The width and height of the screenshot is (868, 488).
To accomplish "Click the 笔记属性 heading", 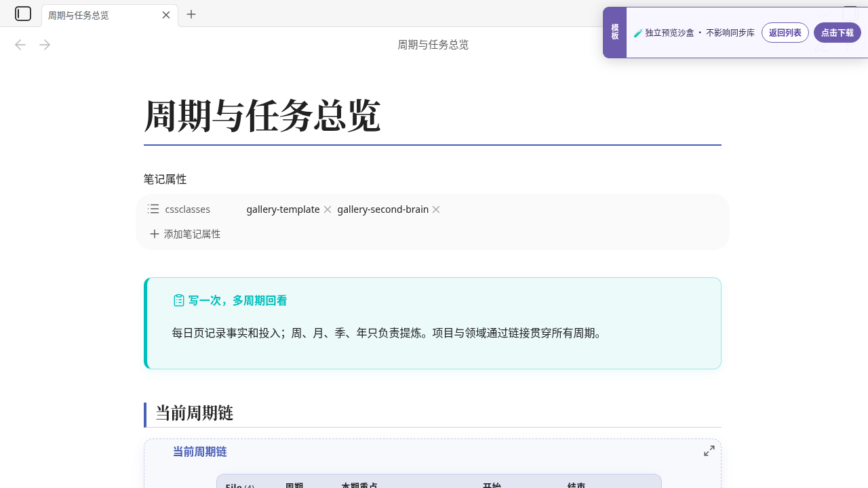I will click(165, 179).
